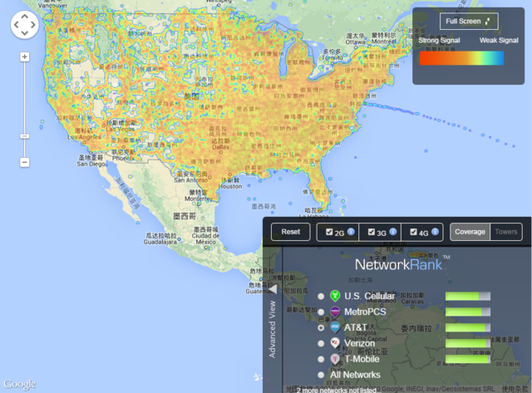Select the U.S. Cellular radio button
The image size is (532, 393).
tap(321, 297)
